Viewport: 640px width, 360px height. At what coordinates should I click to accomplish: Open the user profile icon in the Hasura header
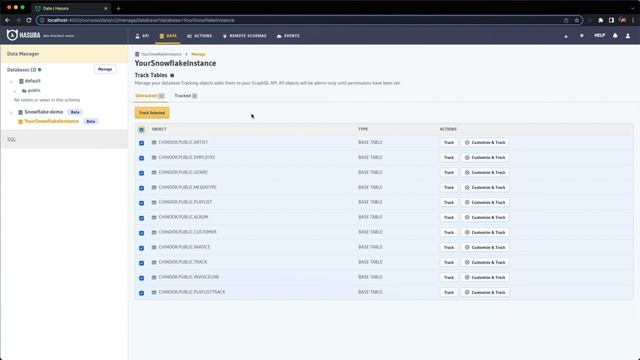(628, 36)
